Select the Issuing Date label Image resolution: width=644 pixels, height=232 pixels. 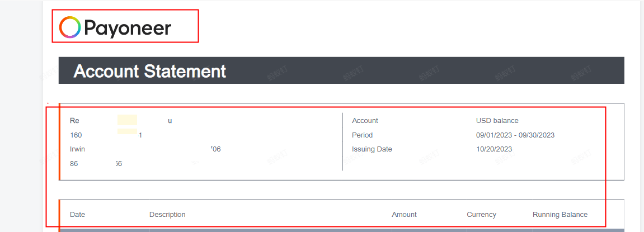coord(372,149)
